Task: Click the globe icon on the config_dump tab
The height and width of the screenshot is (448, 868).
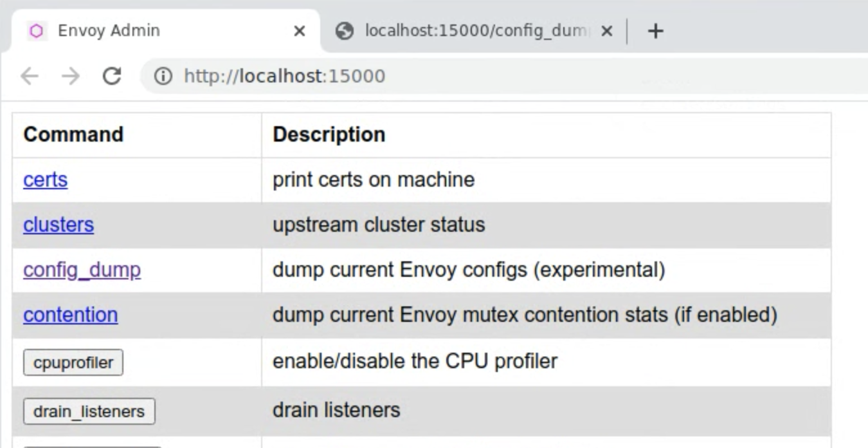Action: [x=345, y=31]
